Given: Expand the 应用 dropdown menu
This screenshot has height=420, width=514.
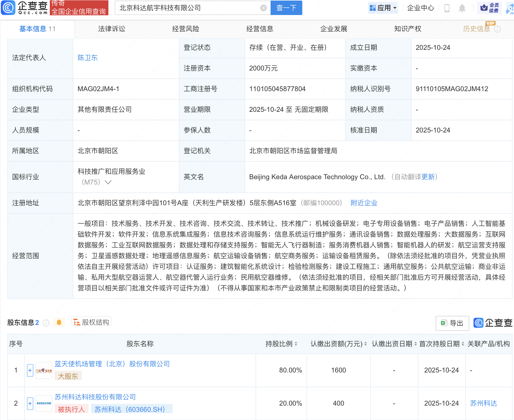Looking at the screenshot, I should pos(383,8).
